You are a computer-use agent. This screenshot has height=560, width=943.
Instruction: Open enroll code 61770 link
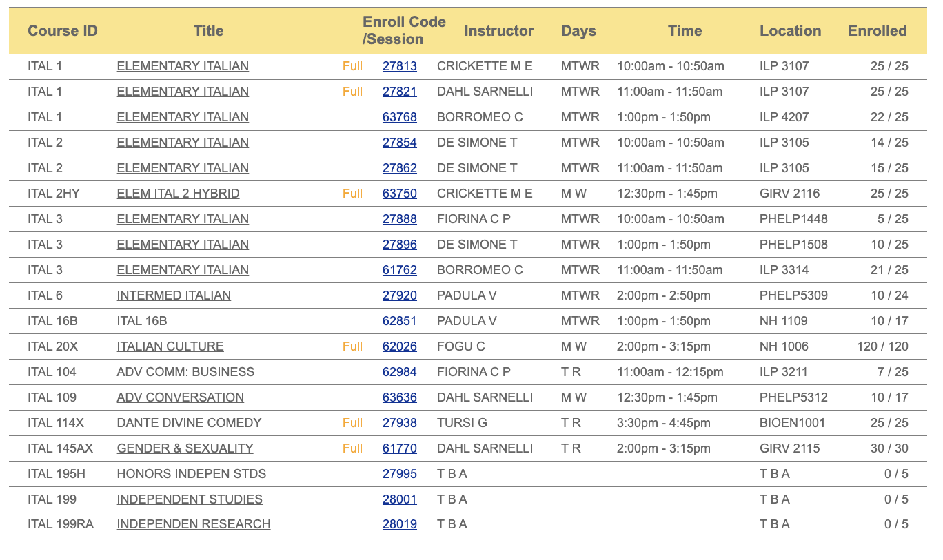[400, 448]
